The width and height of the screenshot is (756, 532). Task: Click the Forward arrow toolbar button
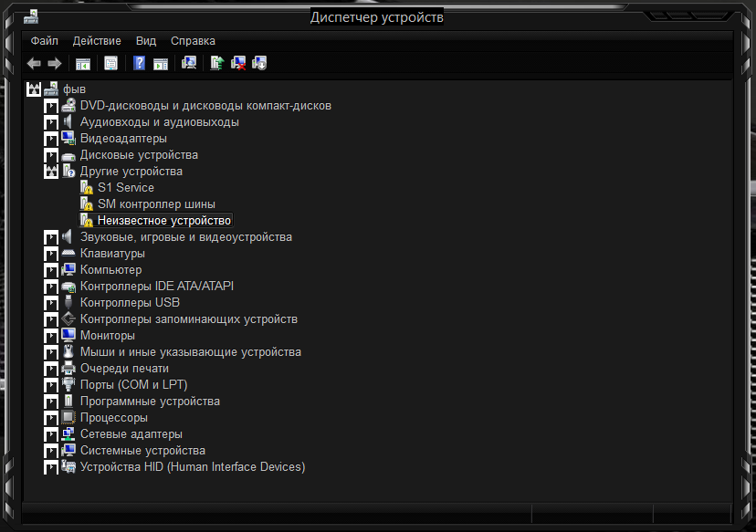point(55,63)
